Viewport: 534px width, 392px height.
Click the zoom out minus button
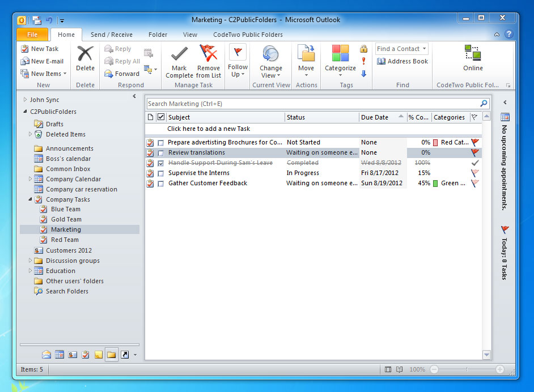click(x=434, y=369)
